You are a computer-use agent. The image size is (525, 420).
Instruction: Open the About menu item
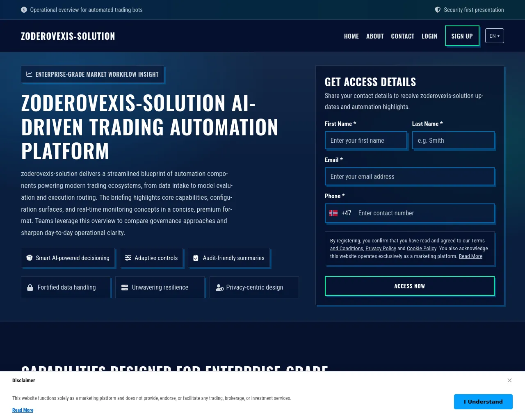(375, 36)
